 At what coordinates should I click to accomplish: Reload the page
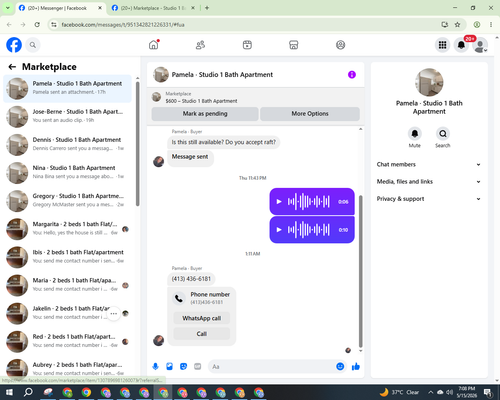click(x=37, y=25)
